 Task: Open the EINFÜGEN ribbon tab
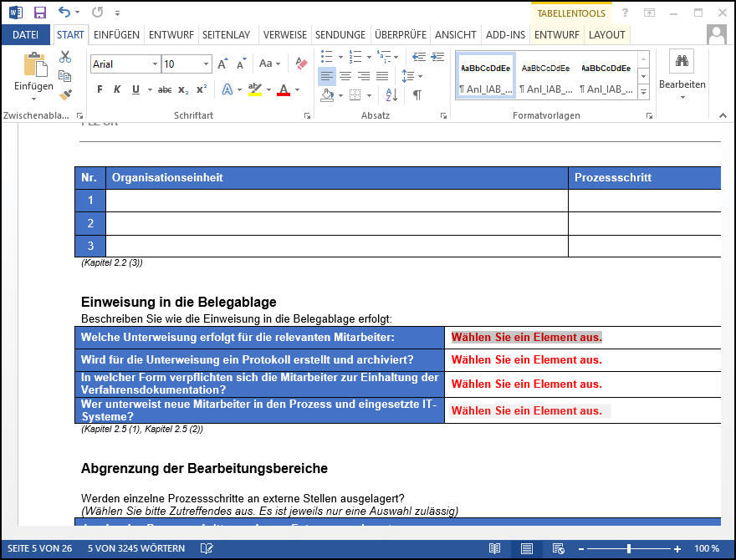pos(116,34)
